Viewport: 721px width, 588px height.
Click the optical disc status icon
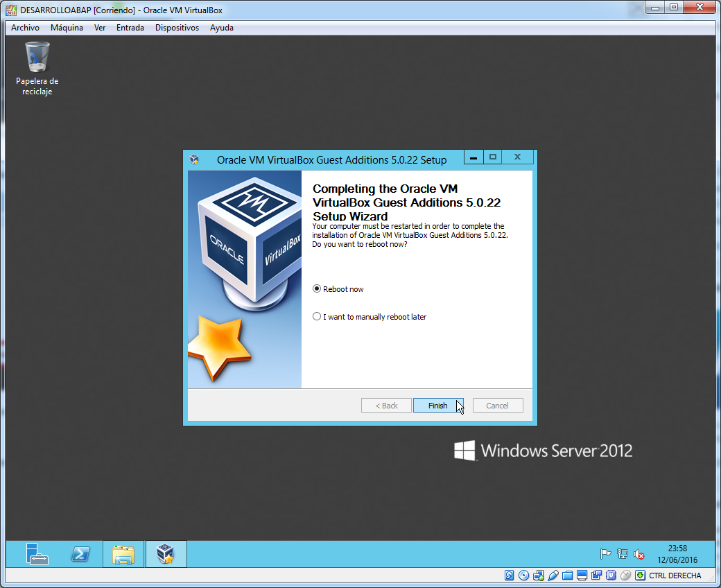tap(523, 575)
